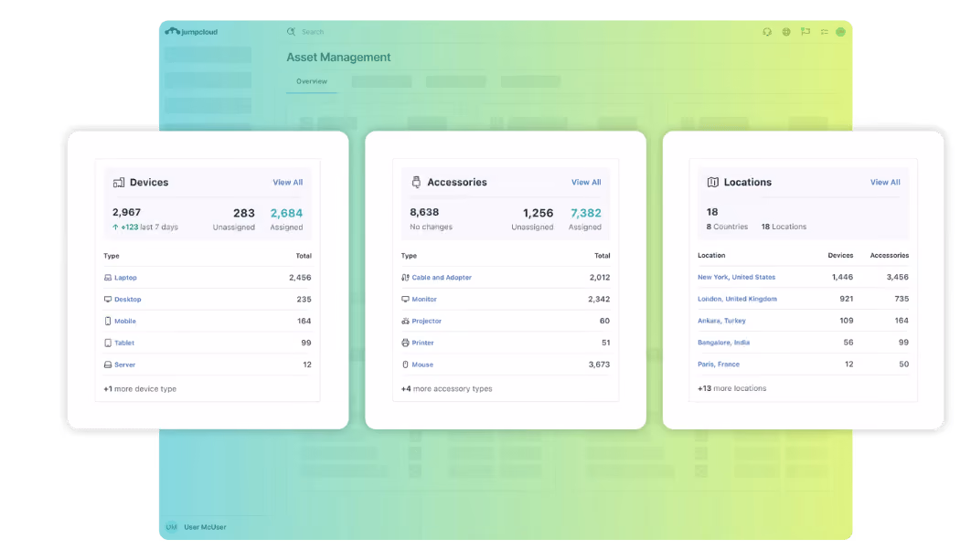Open New York, United States location
This screenshot has width=960, height=560.
tap(737, 277)
